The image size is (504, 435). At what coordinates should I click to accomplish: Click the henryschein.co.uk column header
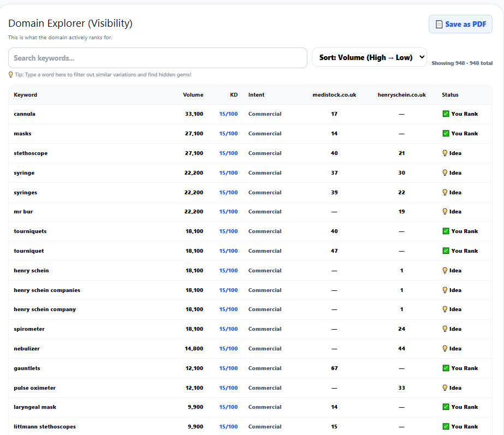(x=401, y=95)
